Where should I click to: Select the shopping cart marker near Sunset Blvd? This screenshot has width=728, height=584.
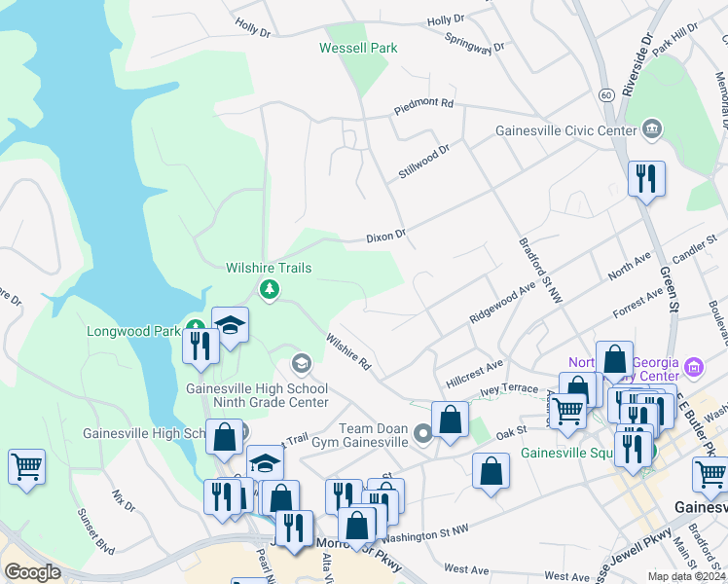(x=27, y=467)
